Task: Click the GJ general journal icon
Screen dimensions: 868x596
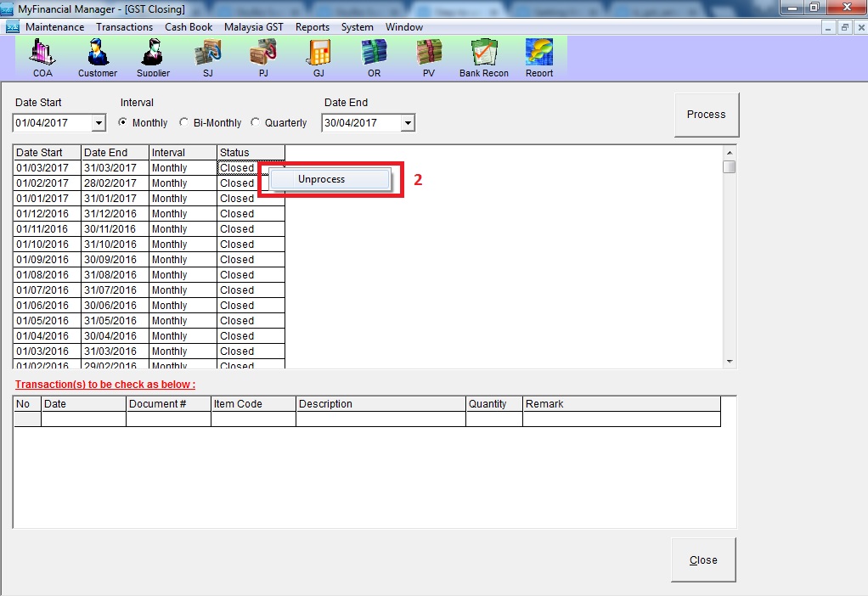Action: coord(318,57)
